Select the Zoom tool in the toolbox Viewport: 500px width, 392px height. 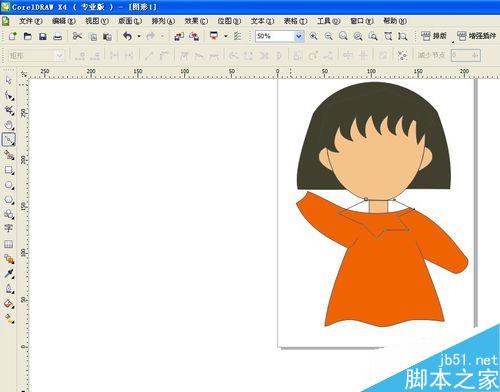[9, 125]
